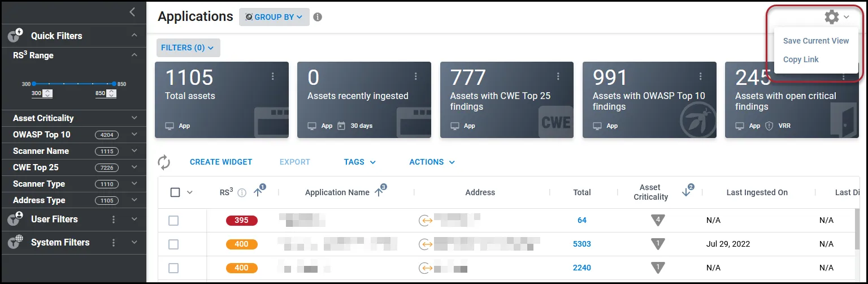Expand the Actions dropdown
This screenshot has height=284, width=868.
tap(432, 162)
